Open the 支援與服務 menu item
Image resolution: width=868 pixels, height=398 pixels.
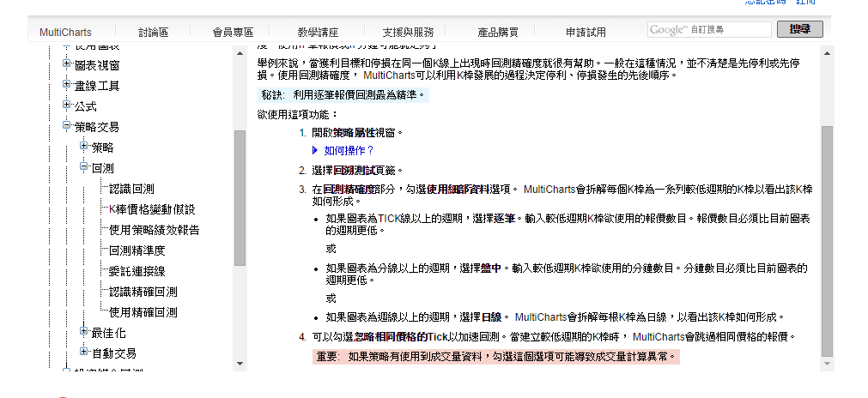408,33
